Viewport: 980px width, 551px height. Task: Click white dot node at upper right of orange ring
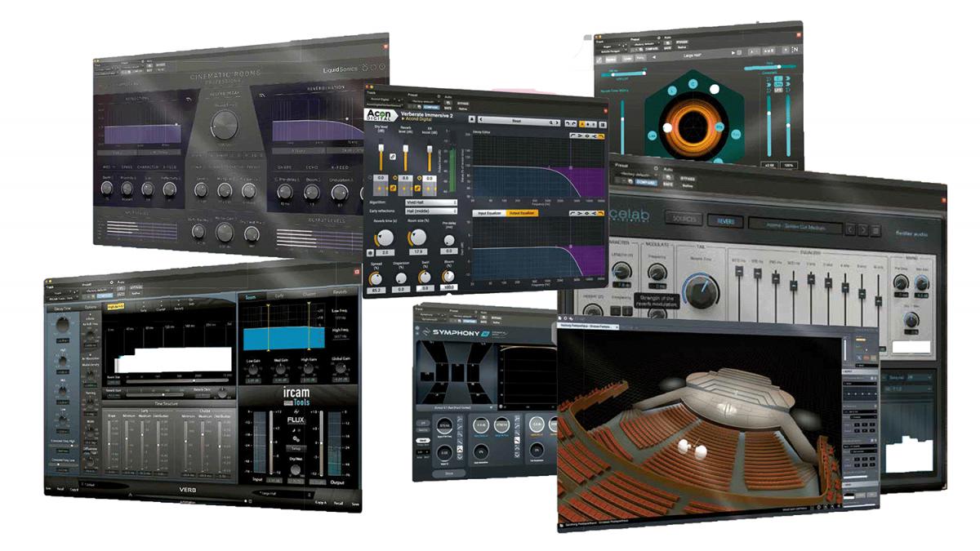pyautogui.click(x=715, y=89)
